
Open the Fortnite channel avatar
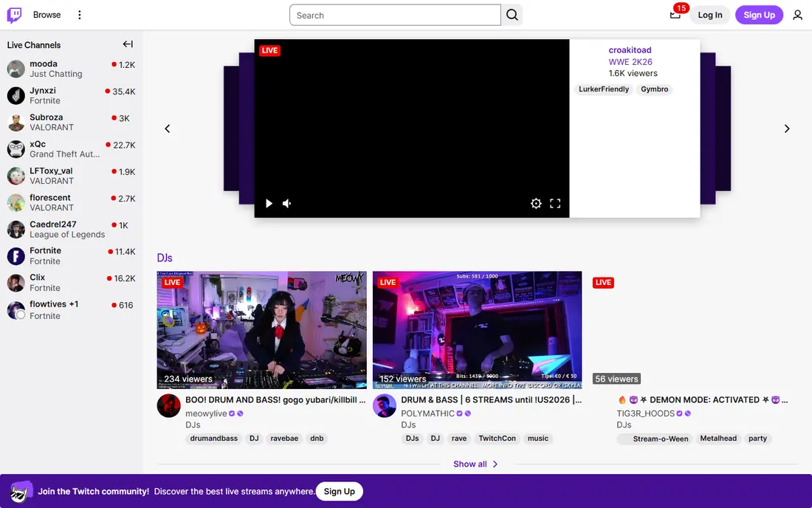click(16, 256)
